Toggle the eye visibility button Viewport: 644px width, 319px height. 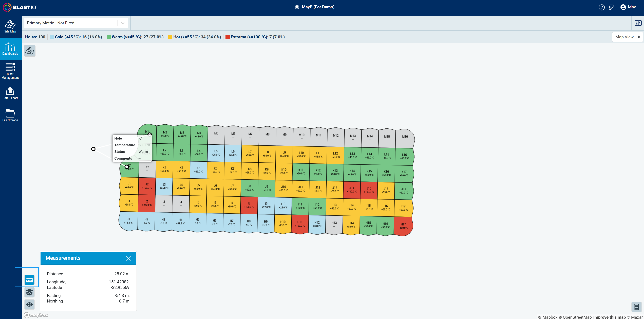point(29,304)
